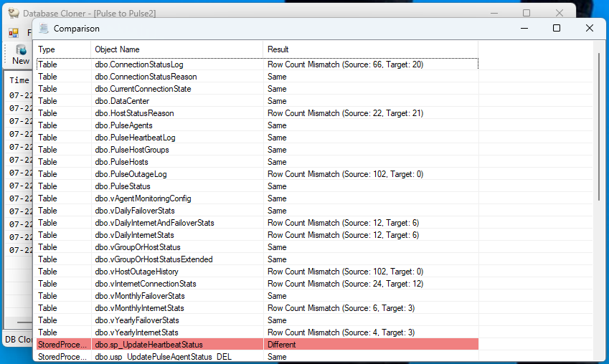Select the dbo.vDailyFailoverStats row
609x364 pixels.
click(x=257, y=211)
